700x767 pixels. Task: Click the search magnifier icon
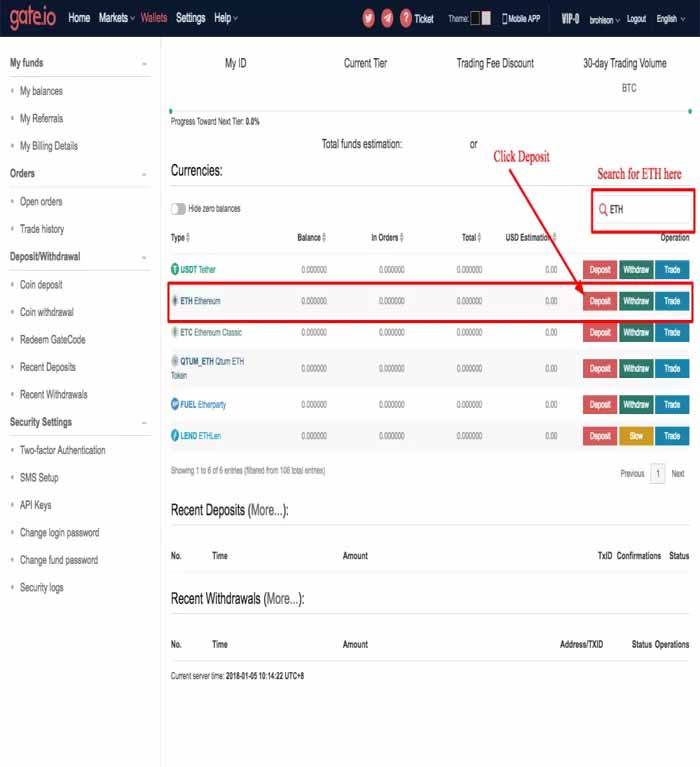[603, 209]
